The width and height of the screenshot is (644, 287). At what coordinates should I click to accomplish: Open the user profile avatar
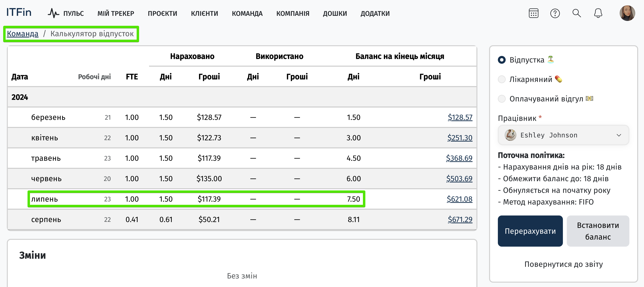click(627, 13)
